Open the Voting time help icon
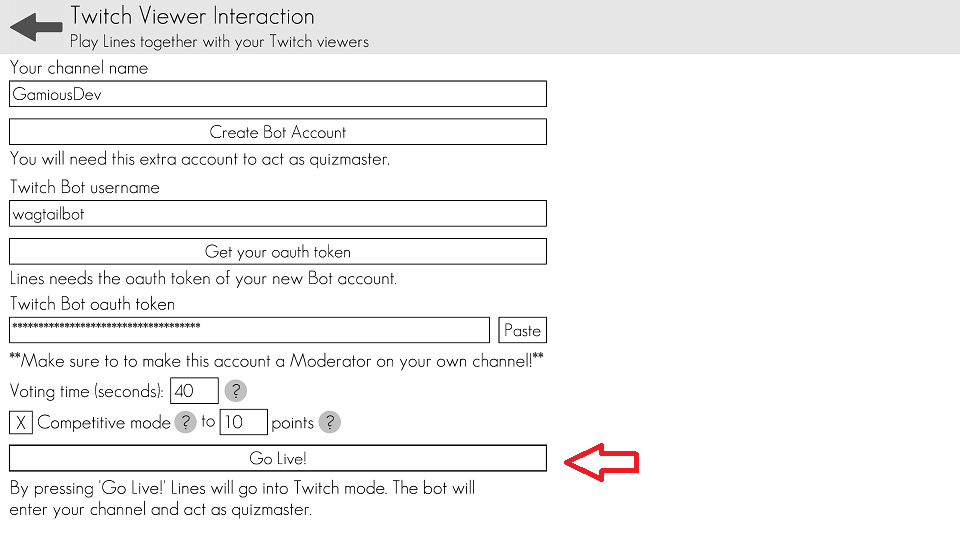The height and width of the screenshot is (540, 960). [x=235, y=391]
